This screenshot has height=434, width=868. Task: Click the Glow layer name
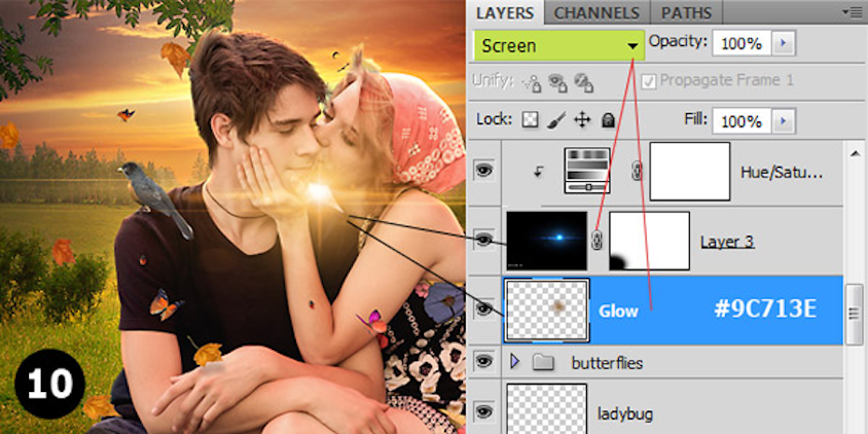point(619,312)
